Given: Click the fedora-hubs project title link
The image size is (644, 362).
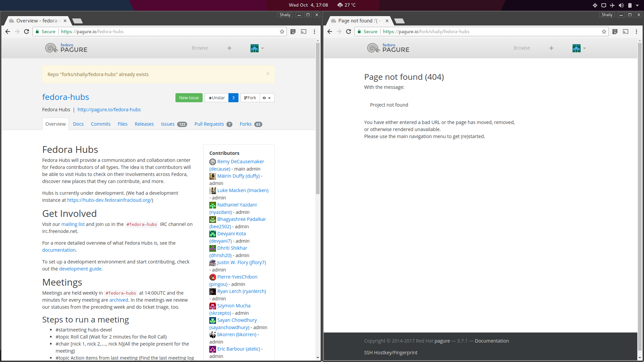Looking at the screenshot, I should 66,97.
